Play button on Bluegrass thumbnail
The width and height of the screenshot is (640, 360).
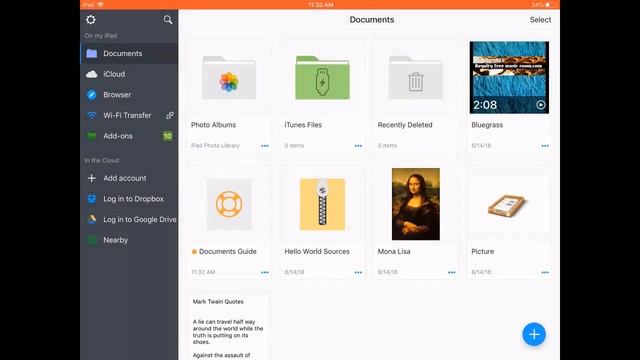pos(541,105)
